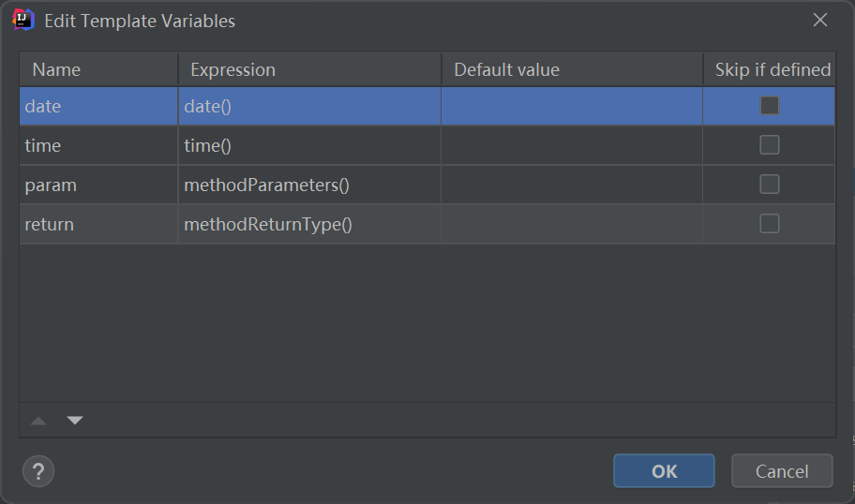Check Skip if defined for param variable

pos(770,185)
